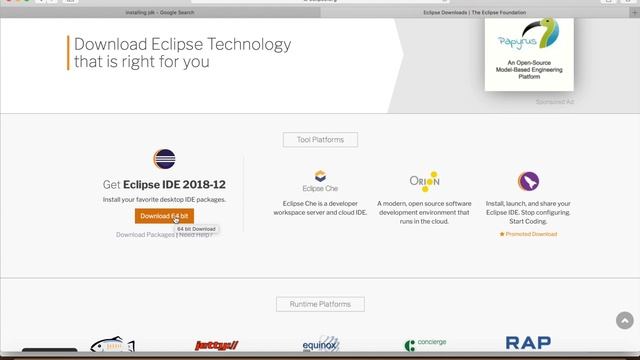Viewport: 640px width, 360px height.
Task: Click the Eclipse installer description text
Action: tap(528, 212)
